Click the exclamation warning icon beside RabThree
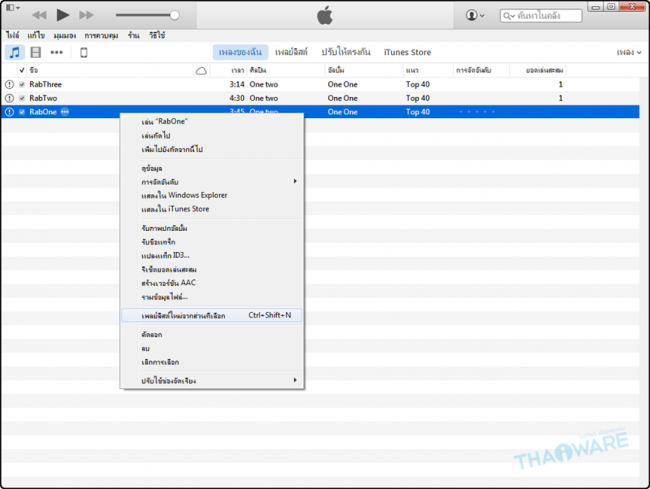 (9, 85)
